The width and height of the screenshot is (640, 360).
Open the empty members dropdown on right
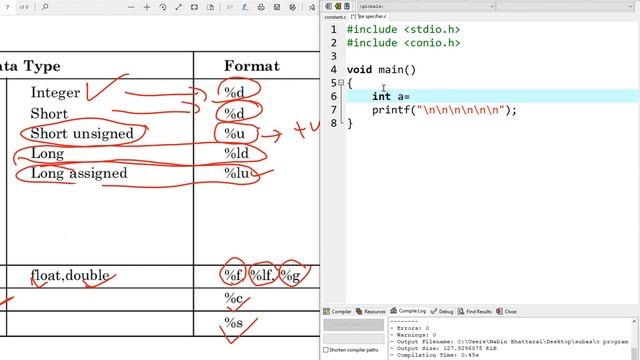tap(566, 7)
